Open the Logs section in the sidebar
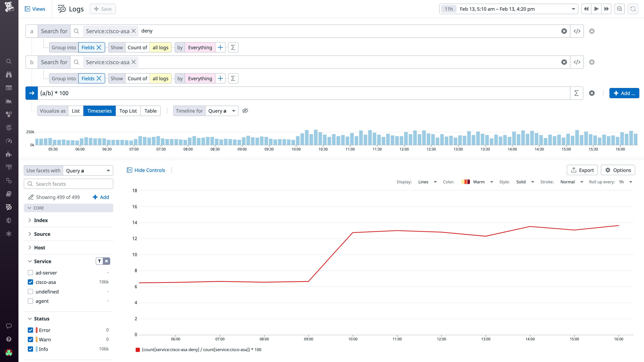Image resolution: width=644 pixels, height=362 pixels. point(9,207)
